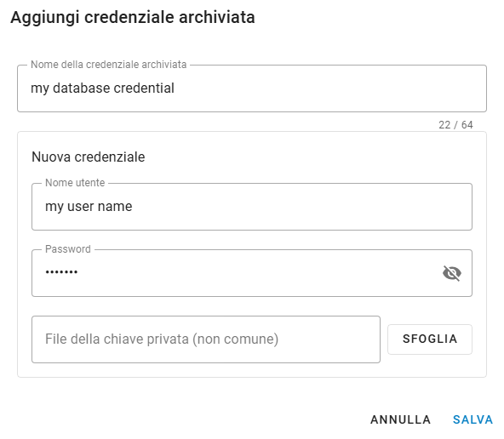
Task: Click the 'Nuova credenziale' section heading
Action: 89,157
